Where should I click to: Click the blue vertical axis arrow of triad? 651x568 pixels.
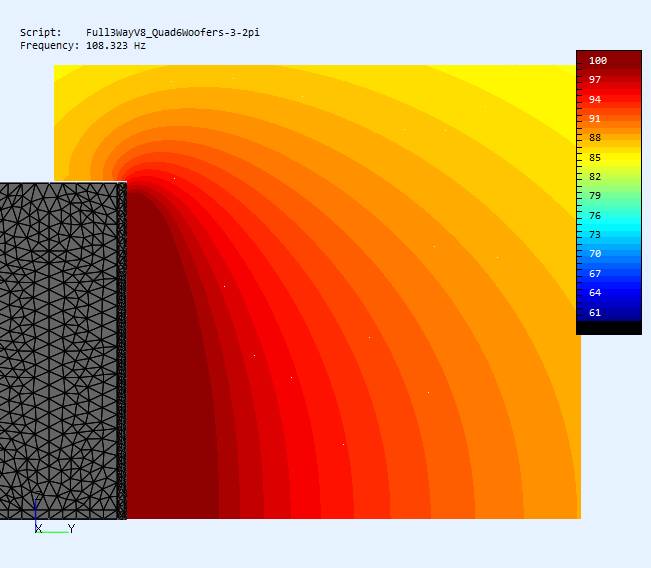click(x=36, y=512)
